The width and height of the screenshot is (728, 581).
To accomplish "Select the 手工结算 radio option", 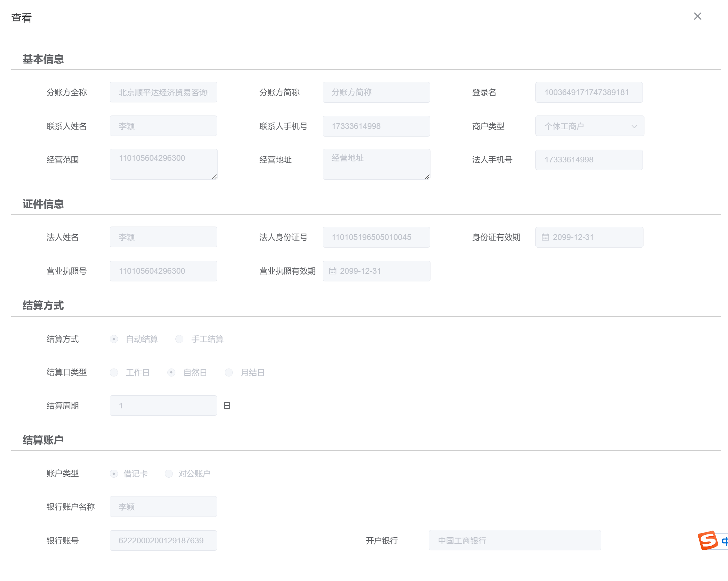I will [x=179, y=339].
